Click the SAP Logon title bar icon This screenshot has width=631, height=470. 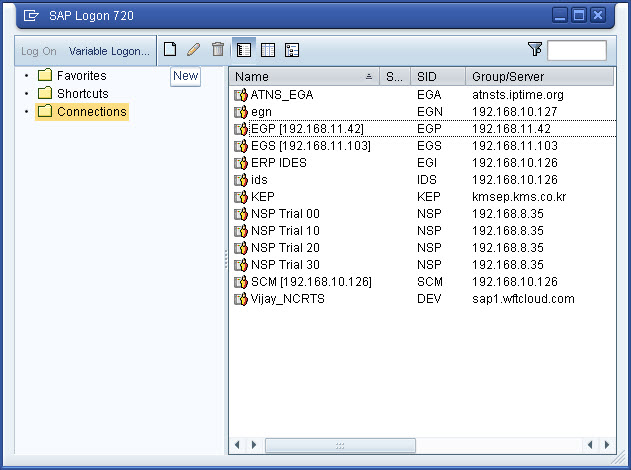31,16
